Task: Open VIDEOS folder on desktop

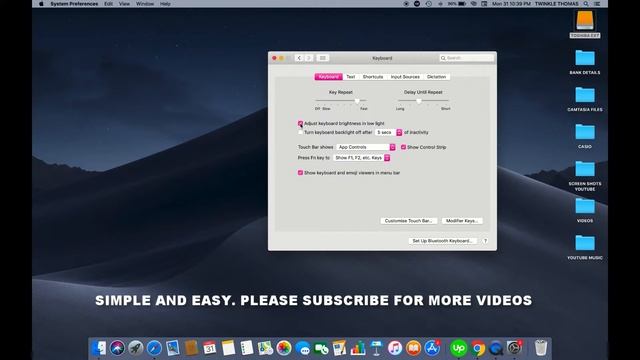Action: pos(585,210)
